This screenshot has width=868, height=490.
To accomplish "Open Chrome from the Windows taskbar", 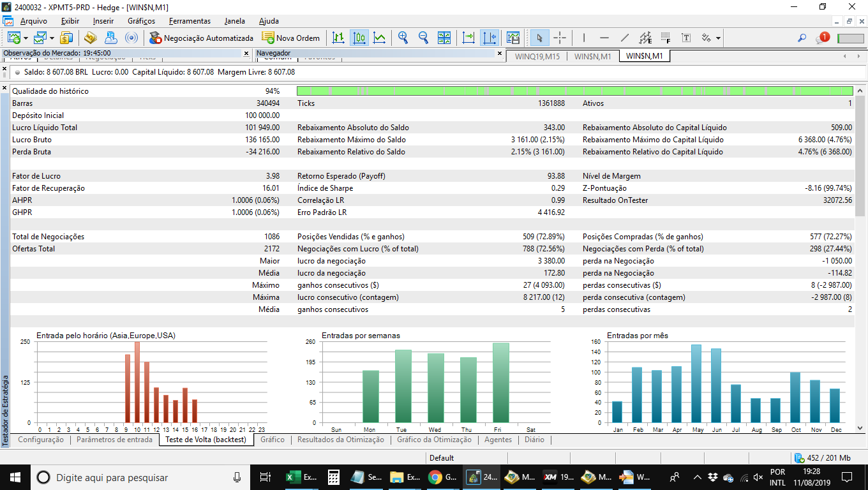I will (442, 477).
